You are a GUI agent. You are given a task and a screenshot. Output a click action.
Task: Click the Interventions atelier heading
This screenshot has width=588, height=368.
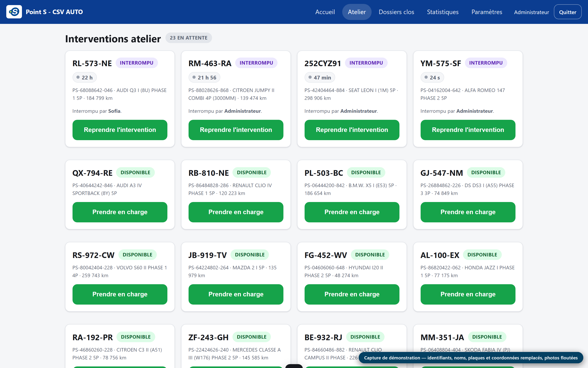113,39
